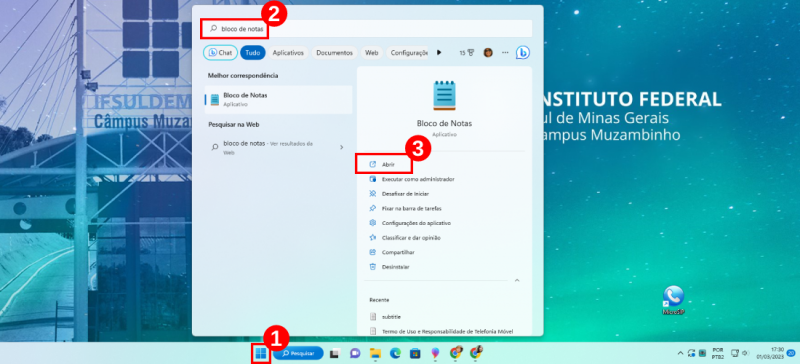800x364 pixels.
Task: Select the Bloco de Notas best match result
Action: 279,99
